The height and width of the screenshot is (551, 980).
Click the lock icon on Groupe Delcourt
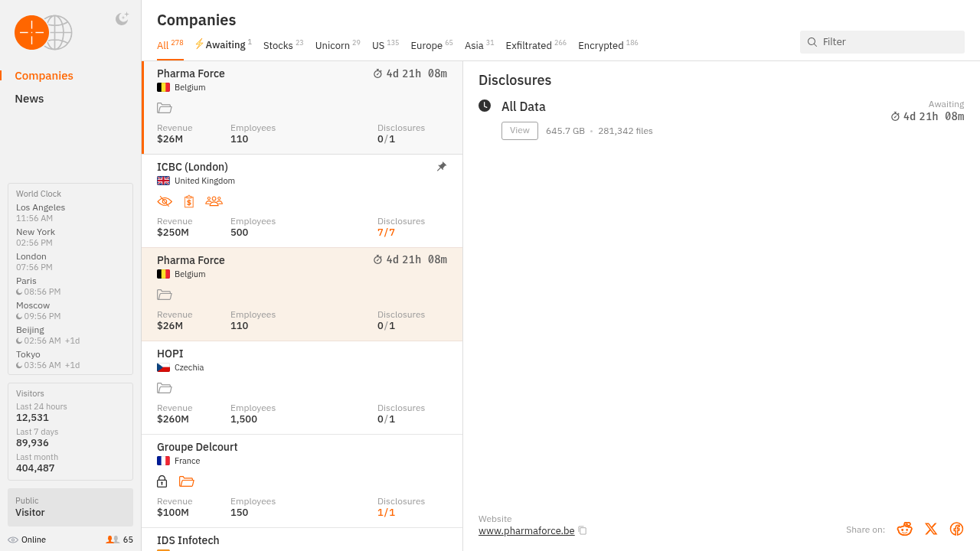[162, 481]
